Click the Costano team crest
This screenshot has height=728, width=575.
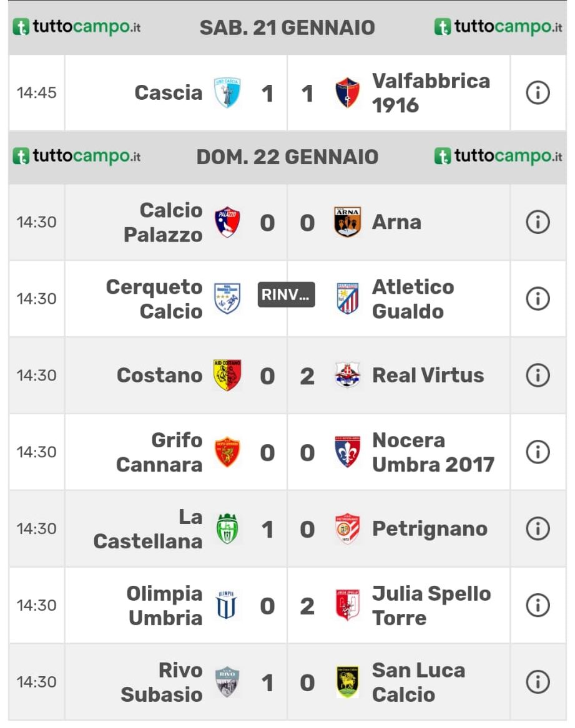(x=227, y=375)
